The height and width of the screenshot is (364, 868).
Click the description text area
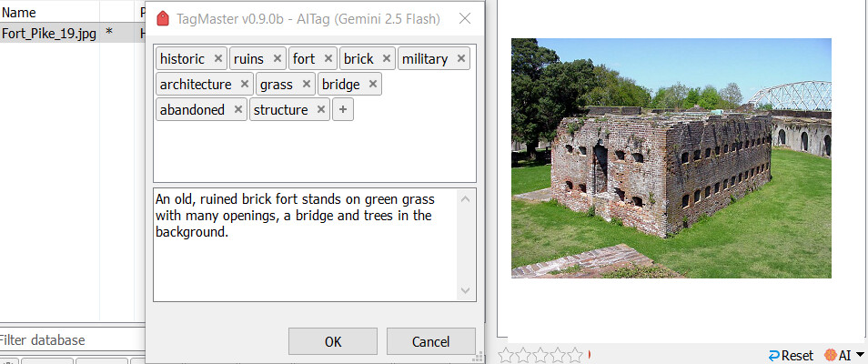305,244
